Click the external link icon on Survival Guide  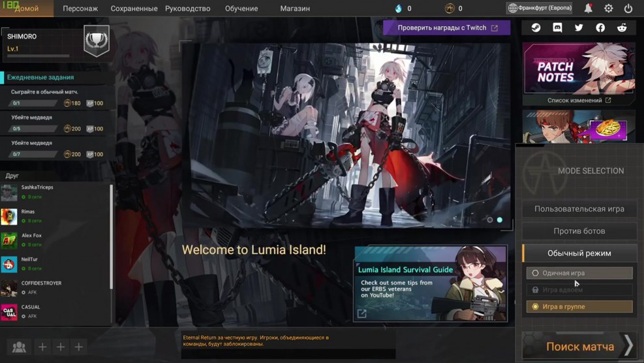click(x=362, y=313)
